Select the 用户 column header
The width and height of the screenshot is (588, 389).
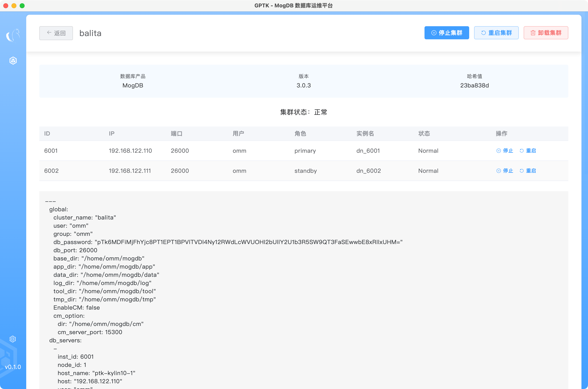point(238,133)
